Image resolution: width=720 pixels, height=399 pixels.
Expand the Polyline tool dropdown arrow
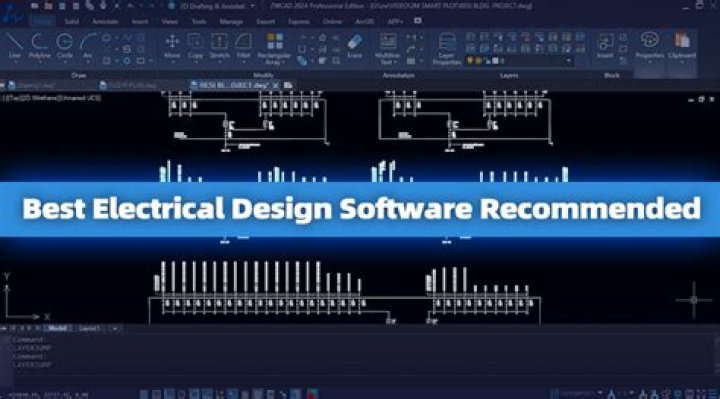39,62
